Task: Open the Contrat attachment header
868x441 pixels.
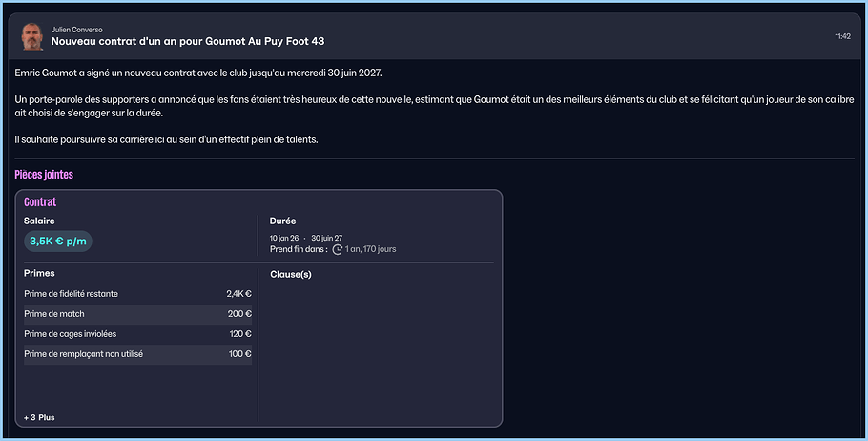Action: click(x=40, y=202)
